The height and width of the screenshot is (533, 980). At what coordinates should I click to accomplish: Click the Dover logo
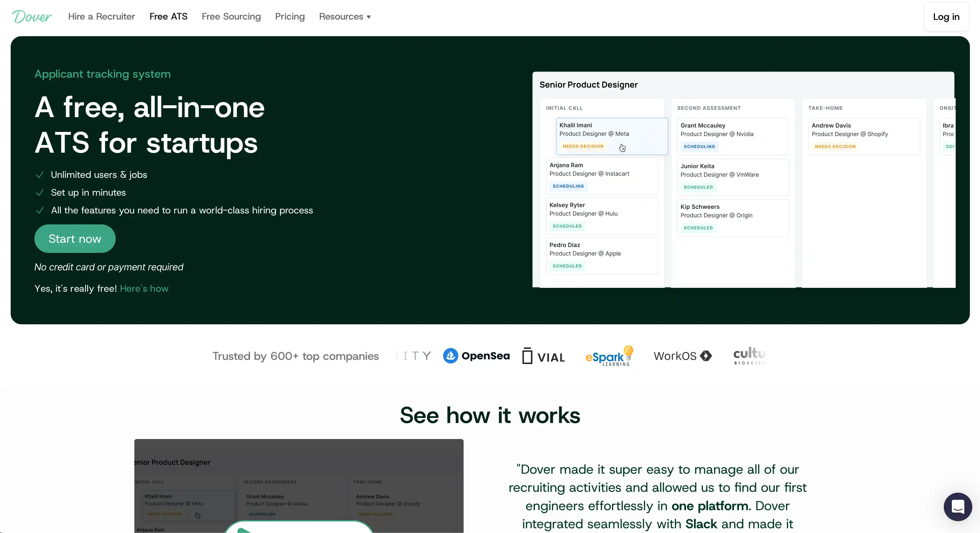pos(32,17)
